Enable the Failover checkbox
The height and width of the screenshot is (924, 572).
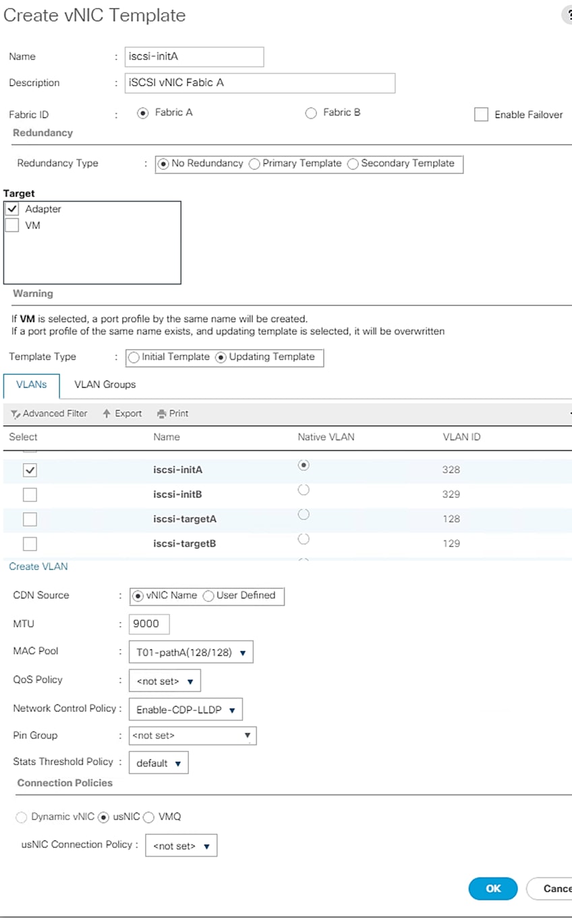(481, 115)
